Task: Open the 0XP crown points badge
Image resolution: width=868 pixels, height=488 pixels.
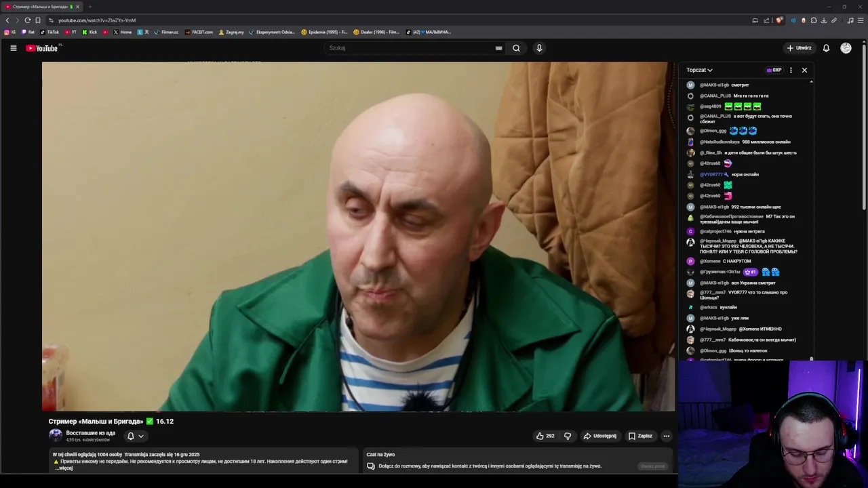Action: pos(774,70)
